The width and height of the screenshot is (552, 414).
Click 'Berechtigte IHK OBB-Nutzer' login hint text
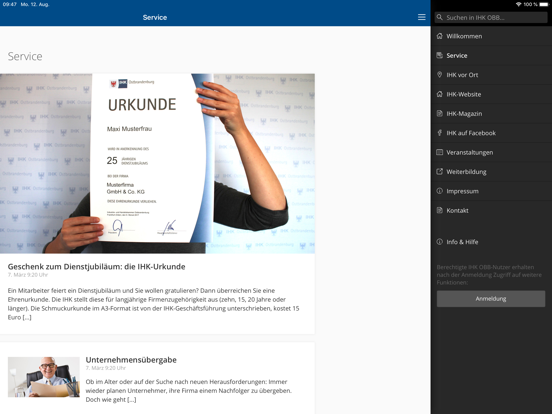[489, 275]
